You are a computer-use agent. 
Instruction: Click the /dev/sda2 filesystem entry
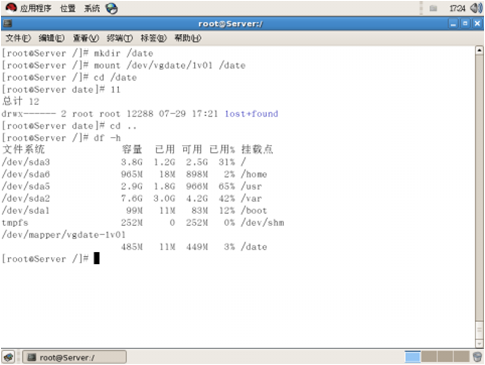tap(26, 198)
